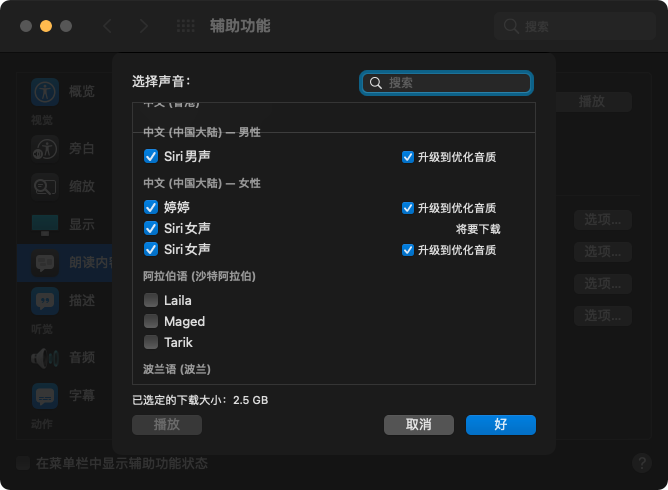Enable the Tarik voice checkbox
This screenshot has height=490, width=668.
(x=151, y=342)
